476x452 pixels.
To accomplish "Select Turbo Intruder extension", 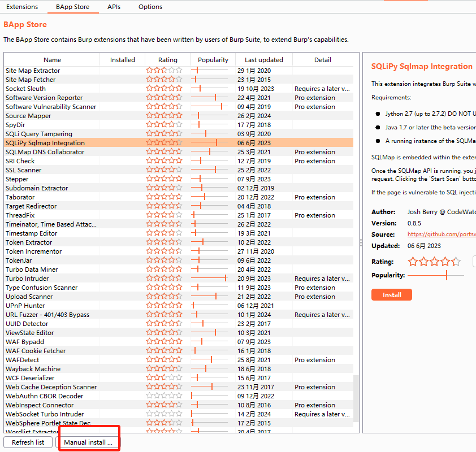I will point(179,279).
